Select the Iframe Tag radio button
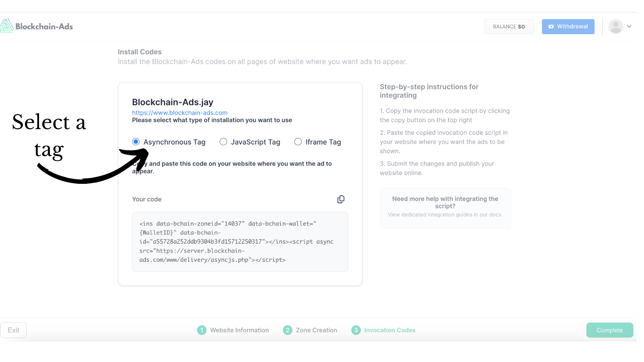The height and width of the screenshot is (362, 644). click(298, 142)
